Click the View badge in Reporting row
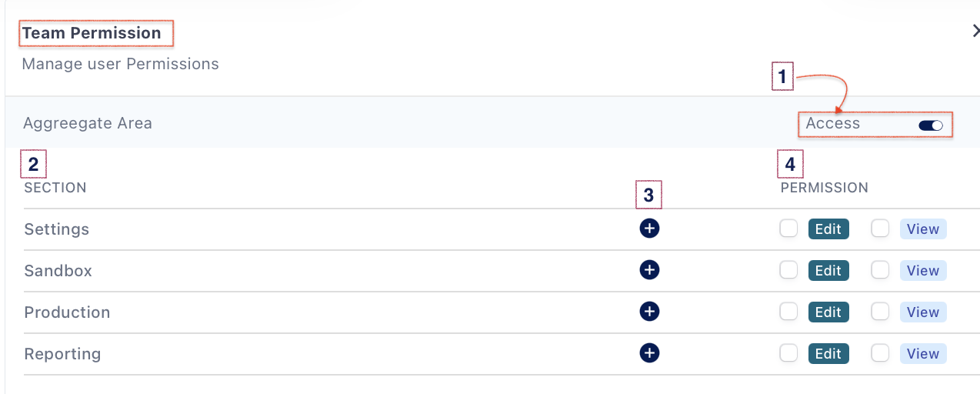This screenshot has height=394, width=980. pos(923,354)
